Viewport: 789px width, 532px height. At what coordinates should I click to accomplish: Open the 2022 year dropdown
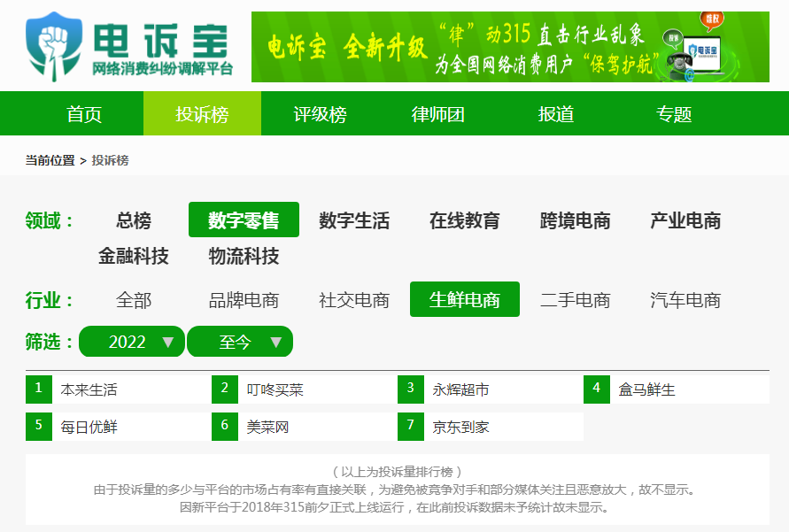click(132, 342)
